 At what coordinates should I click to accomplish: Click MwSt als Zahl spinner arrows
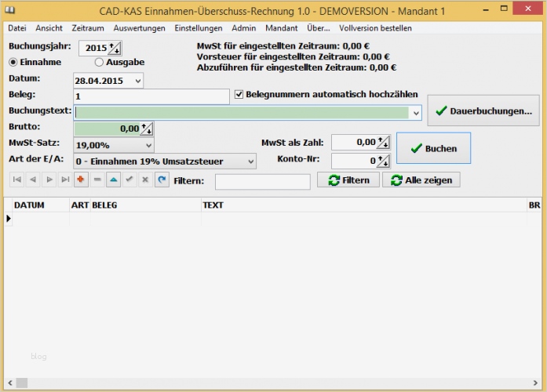click(x=383, y=142)
